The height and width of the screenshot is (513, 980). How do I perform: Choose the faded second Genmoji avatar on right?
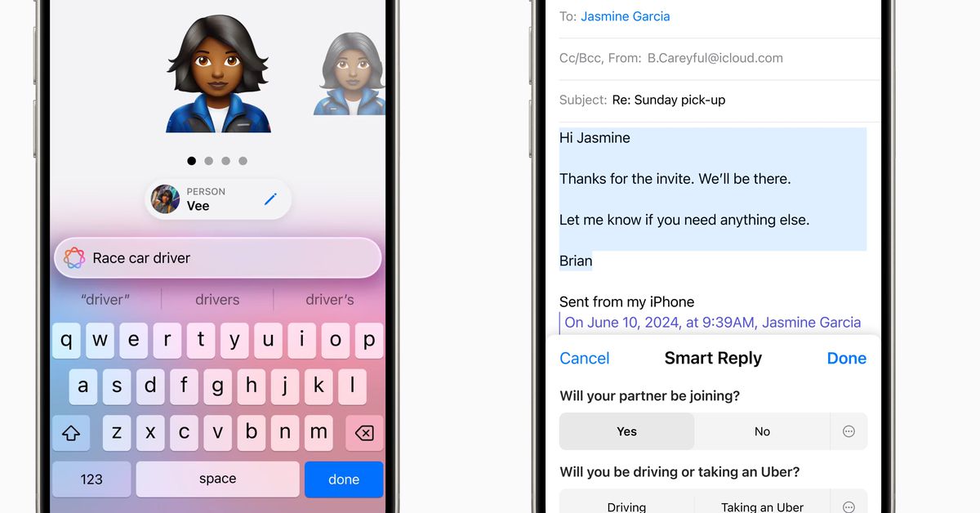point(349,75)
